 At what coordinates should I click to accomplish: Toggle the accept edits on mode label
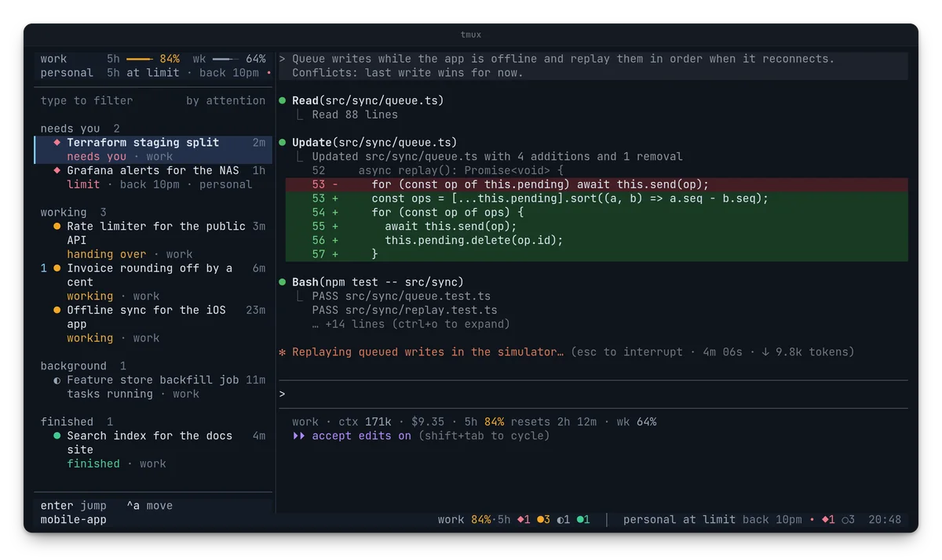361,436
